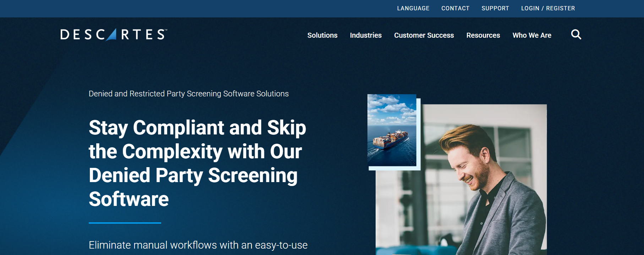Click Login / Register
This screenshot has height=255, width=644.
coord(548,8)
